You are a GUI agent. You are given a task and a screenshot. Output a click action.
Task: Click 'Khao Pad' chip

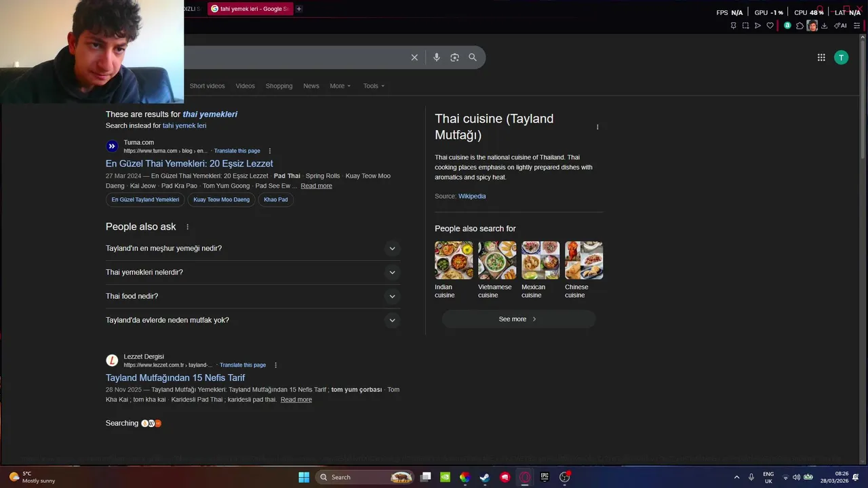pyautogui.click(x=275, y=200)
